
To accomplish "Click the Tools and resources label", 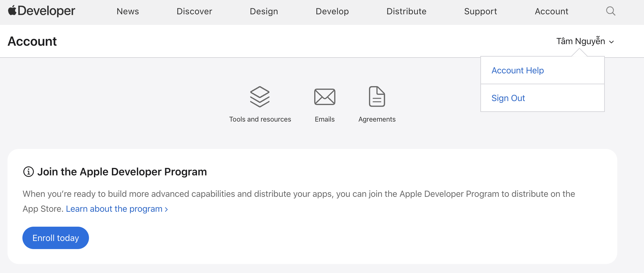I will tap(260, 119).
